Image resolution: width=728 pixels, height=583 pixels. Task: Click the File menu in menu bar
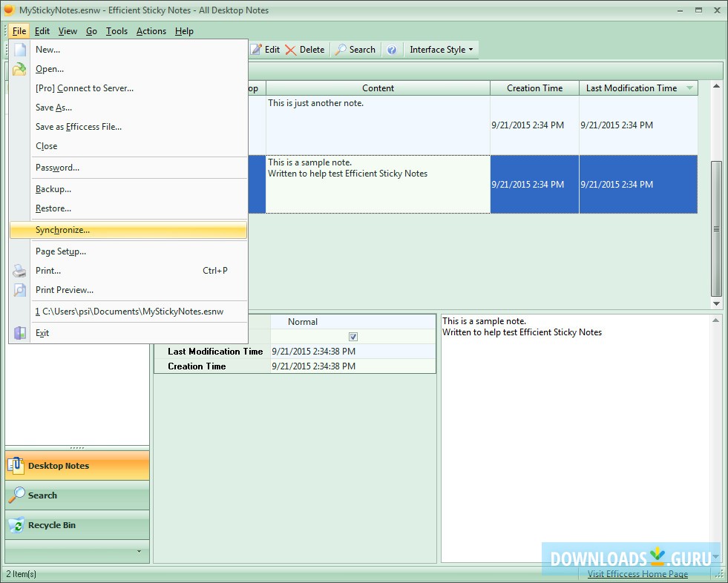(x=19, y=31)
